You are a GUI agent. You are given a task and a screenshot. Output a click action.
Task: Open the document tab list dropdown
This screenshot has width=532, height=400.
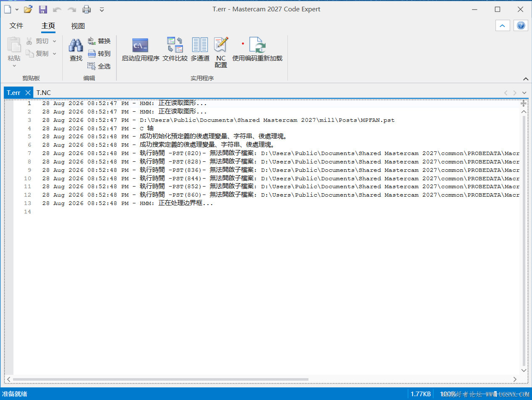pyautogui.click(x=524, y=92)
